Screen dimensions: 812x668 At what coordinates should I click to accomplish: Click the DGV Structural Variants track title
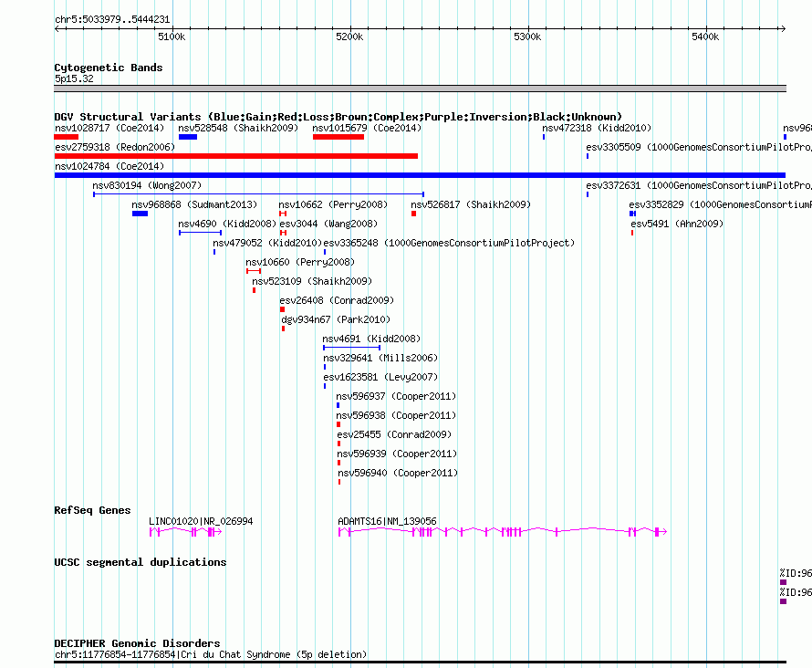pyautogui.click(x=338, y=117)
